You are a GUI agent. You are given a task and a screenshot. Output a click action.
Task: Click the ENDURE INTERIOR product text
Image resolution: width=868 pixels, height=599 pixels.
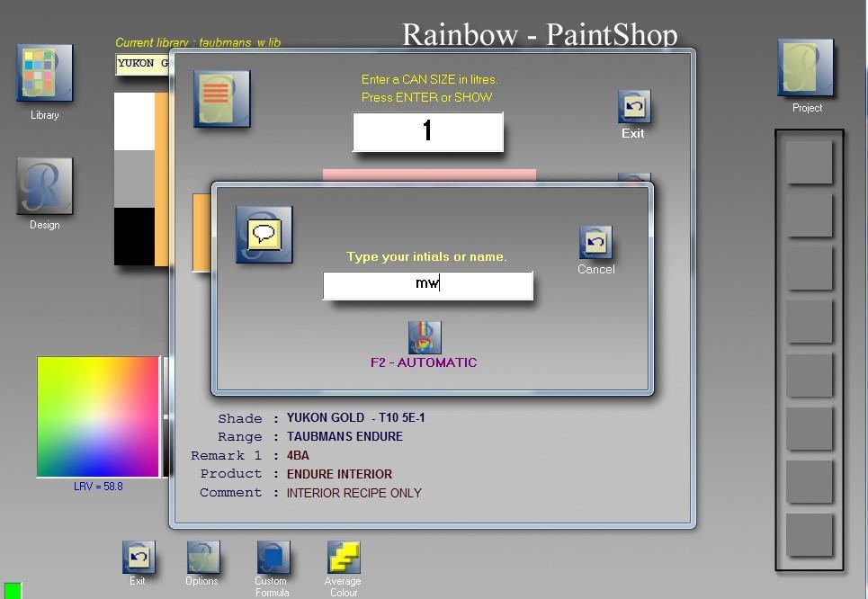tap(339, 474)
